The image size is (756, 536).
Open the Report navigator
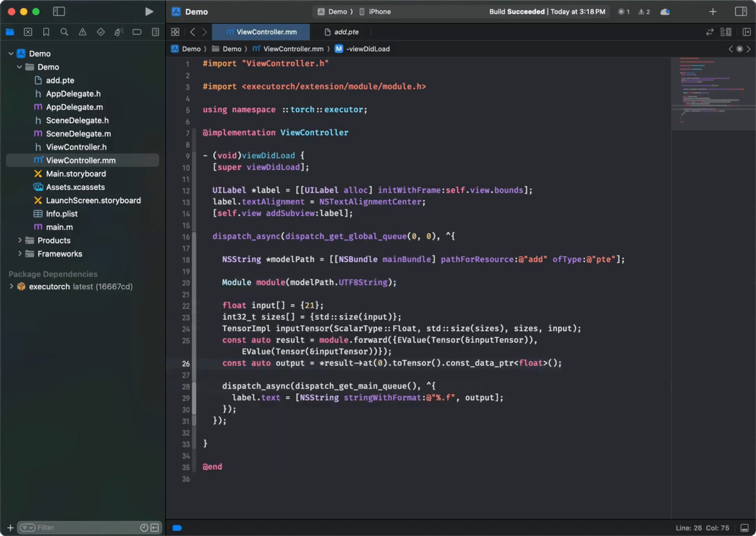[155, 32]
